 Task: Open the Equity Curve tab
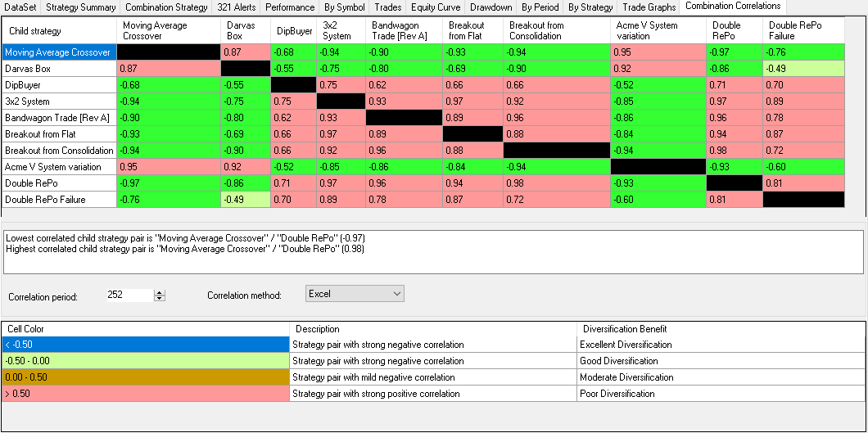pyautogui.click(x=434, y=7)
